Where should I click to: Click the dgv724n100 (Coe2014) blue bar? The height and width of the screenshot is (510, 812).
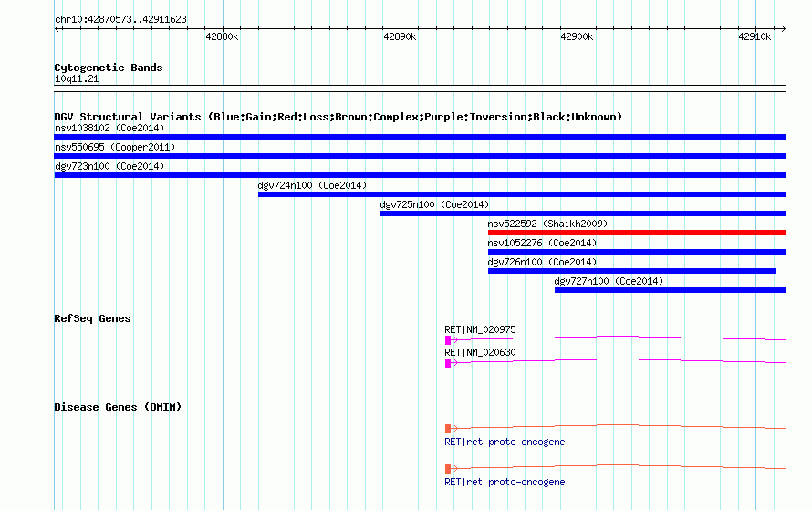[522, 194]
